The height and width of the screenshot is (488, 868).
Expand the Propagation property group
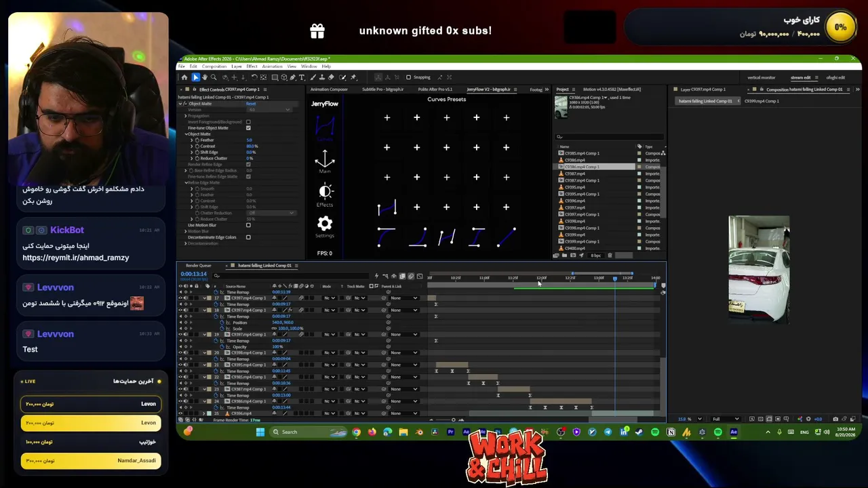186,116
